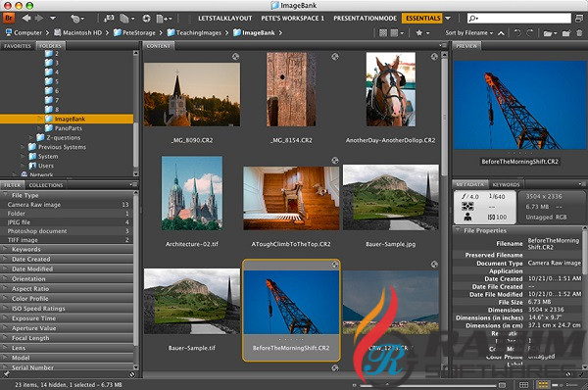
Task: Switch to the Metadata tab
Action: point(470,184)
